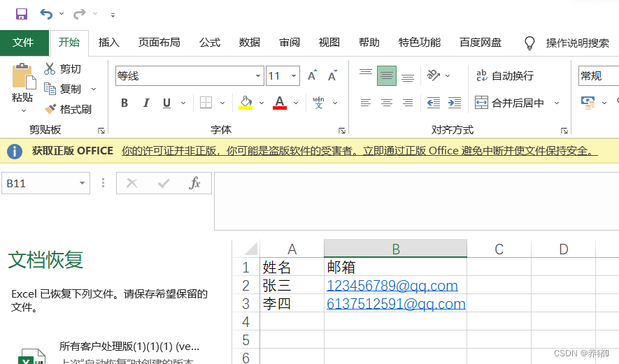This screenshot has height=364, width=619.
Task: Apply the red font color
Action: point(280,103)
